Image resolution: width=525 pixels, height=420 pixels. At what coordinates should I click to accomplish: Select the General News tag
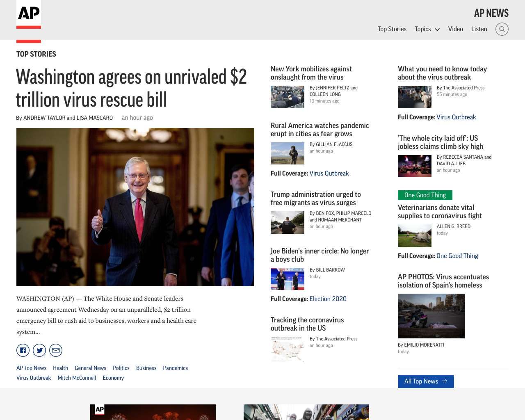(x=90, y=368)
